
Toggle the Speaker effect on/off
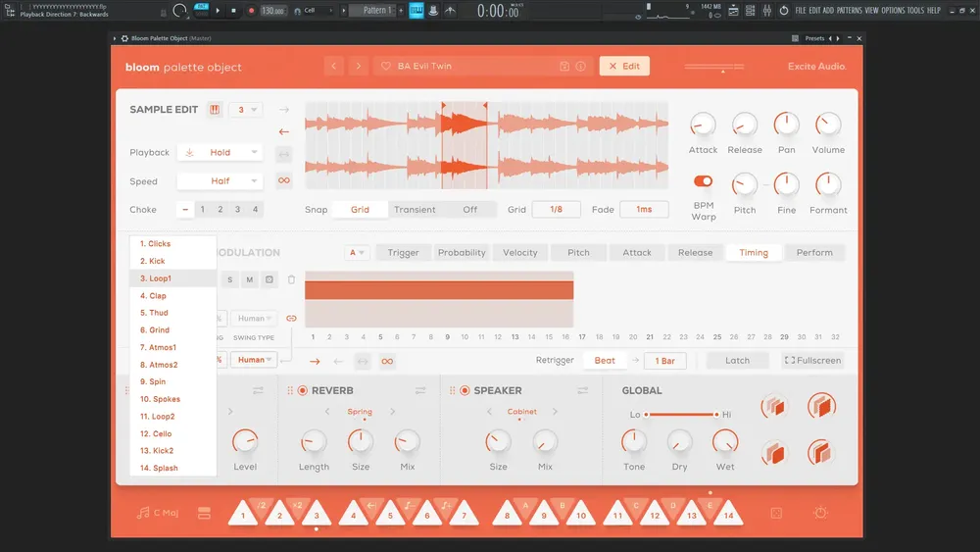point(465,390)
